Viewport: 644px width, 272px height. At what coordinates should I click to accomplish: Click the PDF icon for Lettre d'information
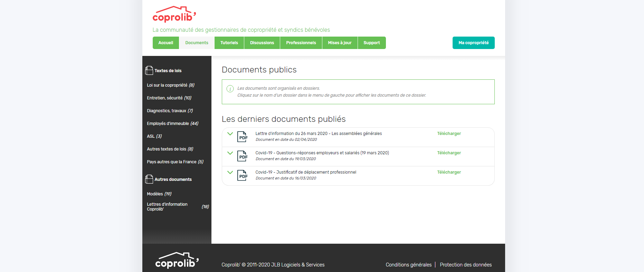pos(243,137)
